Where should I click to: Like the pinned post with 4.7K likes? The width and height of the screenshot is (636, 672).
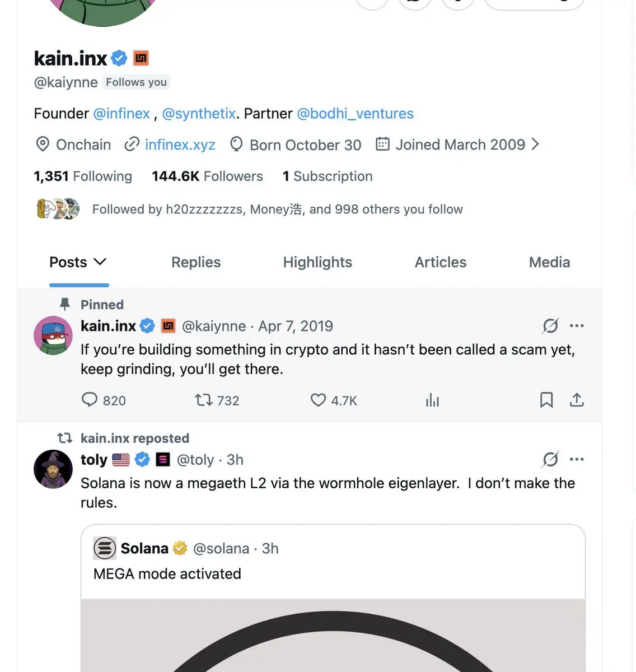point(318,400)
